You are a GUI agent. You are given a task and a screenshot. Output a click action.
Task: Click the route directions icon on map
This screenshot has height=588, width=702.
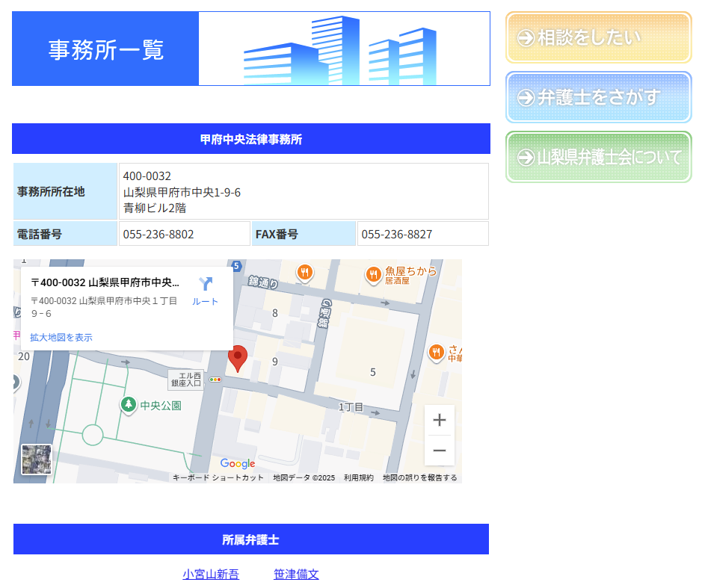206,285
